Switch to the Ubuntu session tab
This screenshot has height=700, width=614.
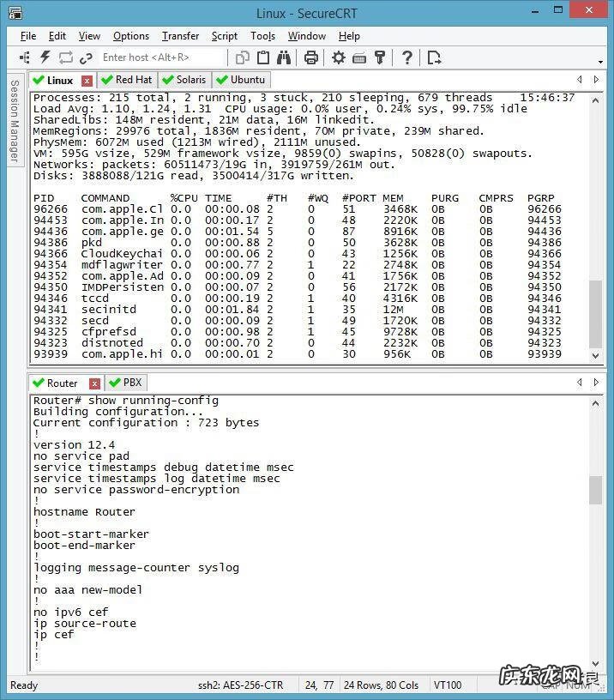[241, 80]
